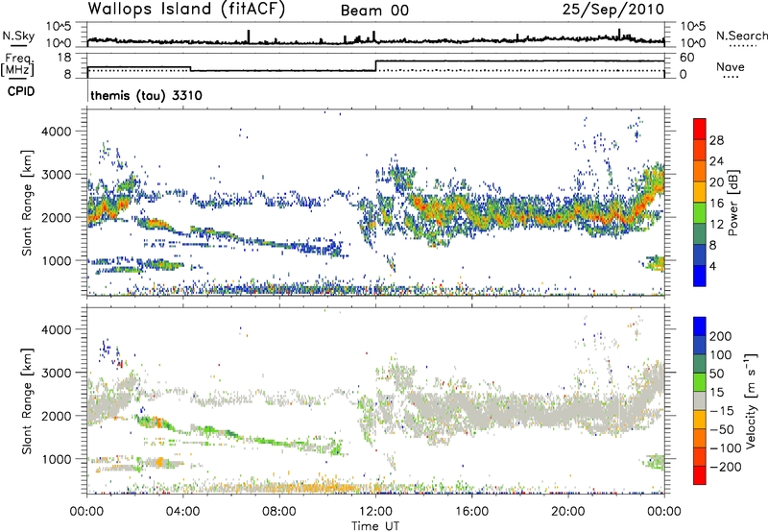This screenshot has height=532, width=768.
Task: Click the '12:00' time axis label
Action: click(x=375, y=512)
